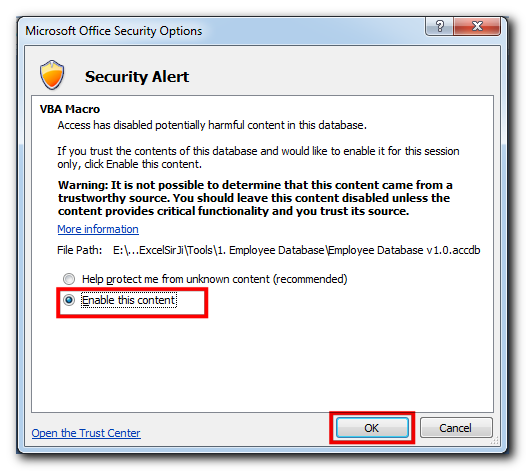Confirm with the OK button
526x471 pixels.
coord(372,428)
